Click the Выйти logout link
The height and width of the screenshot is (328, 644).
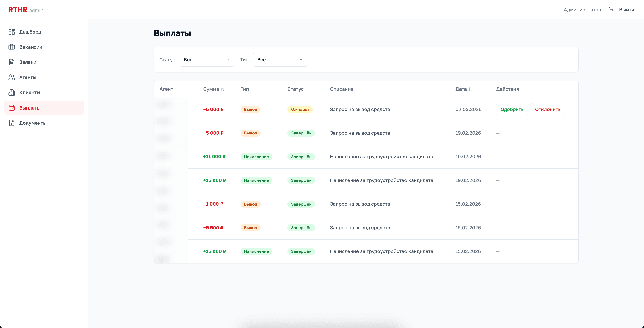[x=627, y=10]
